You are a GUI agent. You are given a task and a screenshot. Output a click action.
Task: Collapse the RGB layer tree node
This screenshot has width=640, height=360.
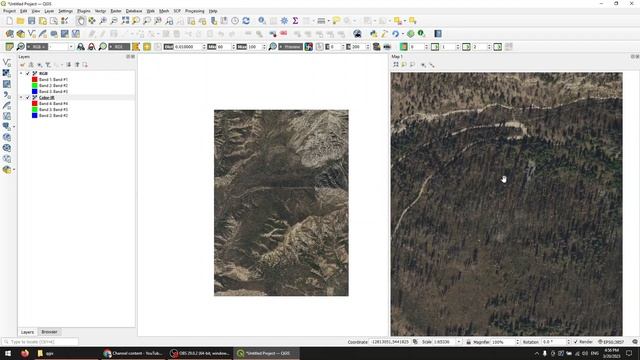[x=21, y=73]
